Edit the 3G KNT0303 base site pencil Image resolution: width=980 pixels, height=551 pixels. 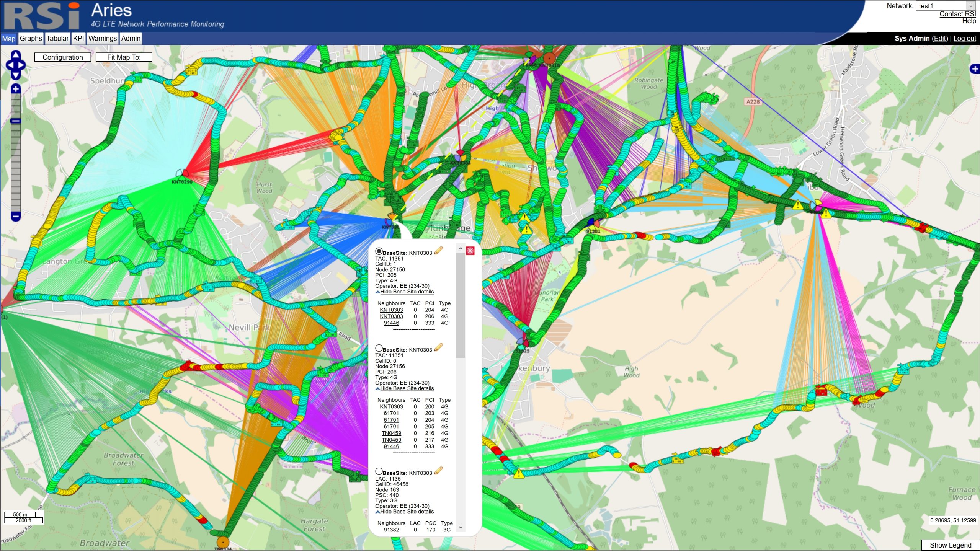439,471
